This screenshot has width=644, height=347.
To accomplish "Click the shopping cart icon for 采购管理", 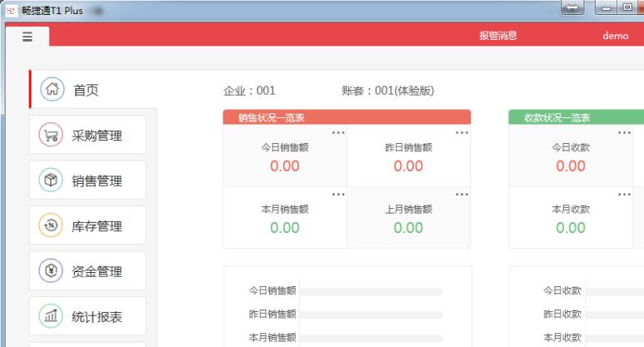I will 52,136.
